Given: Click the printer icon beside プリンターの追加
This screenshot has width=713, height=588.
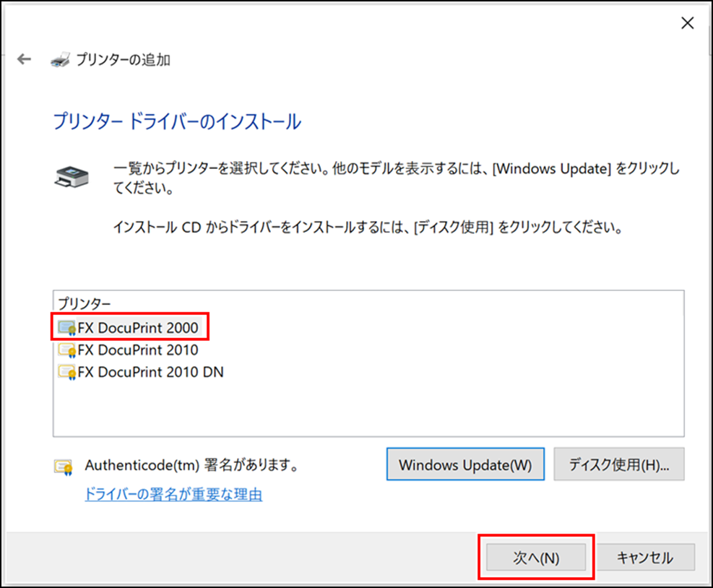Looking at the screenshot, I should click(x=61, y=59).
